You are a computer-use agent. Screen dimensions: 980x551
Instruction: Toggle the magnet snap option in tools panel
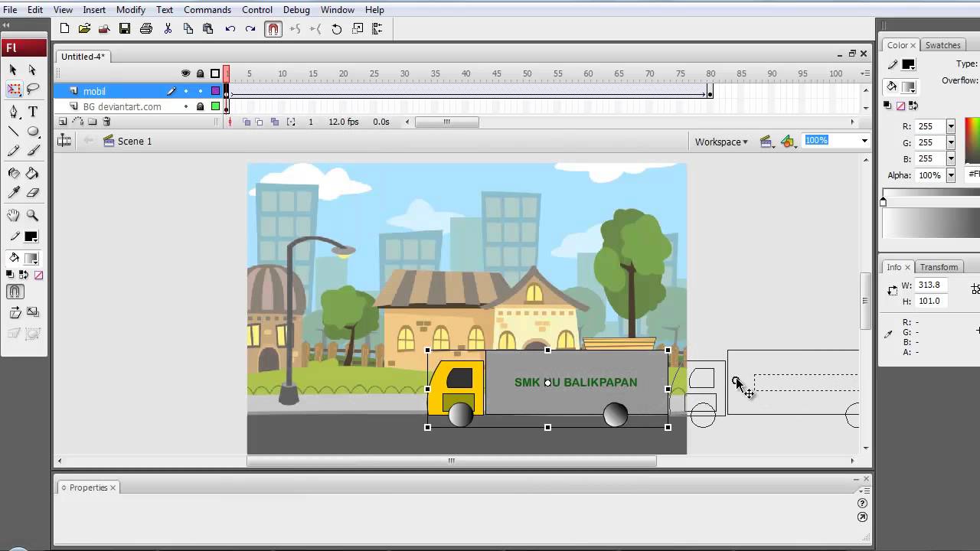pyautogui.click(x=15, y=292)
